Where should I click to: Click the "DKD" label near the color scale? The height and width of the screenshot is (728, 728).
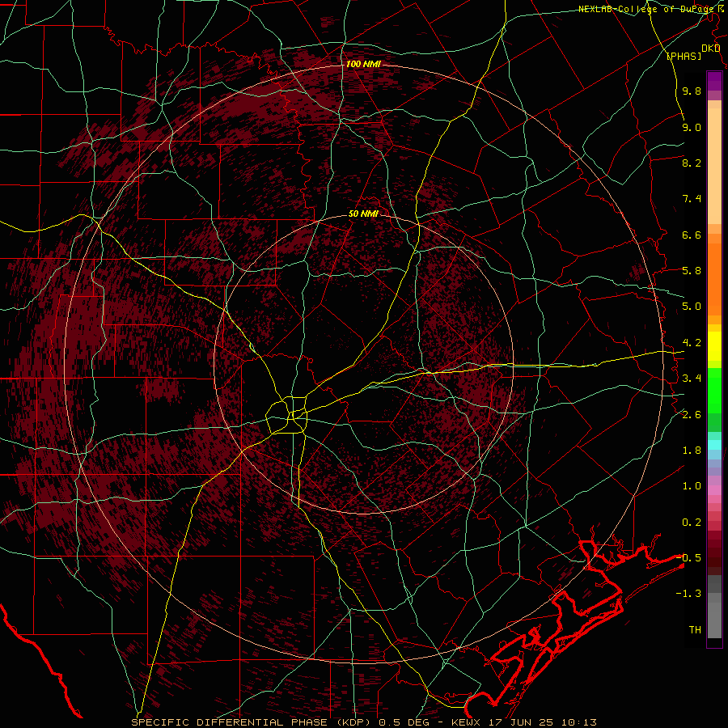click(x=710, y=48)
